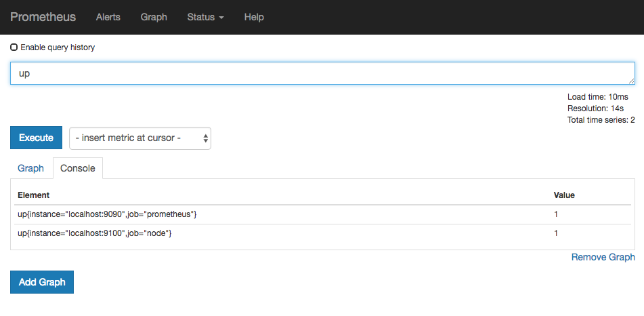Open the Alerts page from navbar
Image resolution: width=644 pixels, height=316 pixels.
pyautogui.click(x=108, y=17)
